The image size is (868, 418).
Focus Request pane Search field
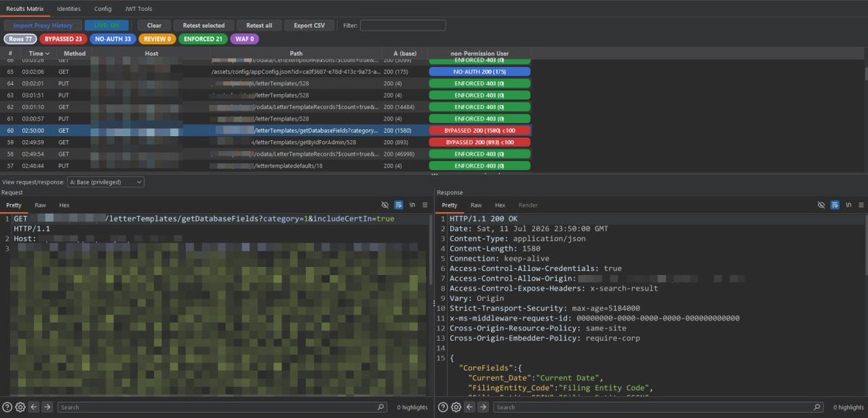(222, 407)
